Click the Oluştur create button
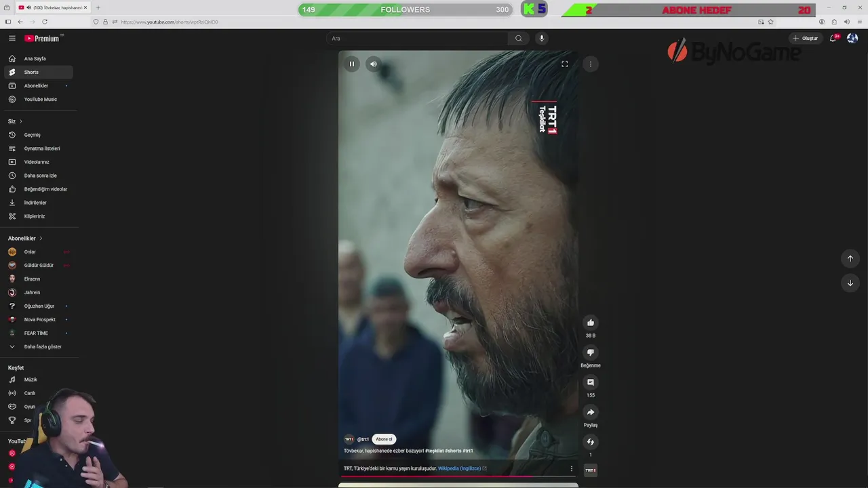Image resolution: width=868 pixels, height=488 pixels. 806,39
